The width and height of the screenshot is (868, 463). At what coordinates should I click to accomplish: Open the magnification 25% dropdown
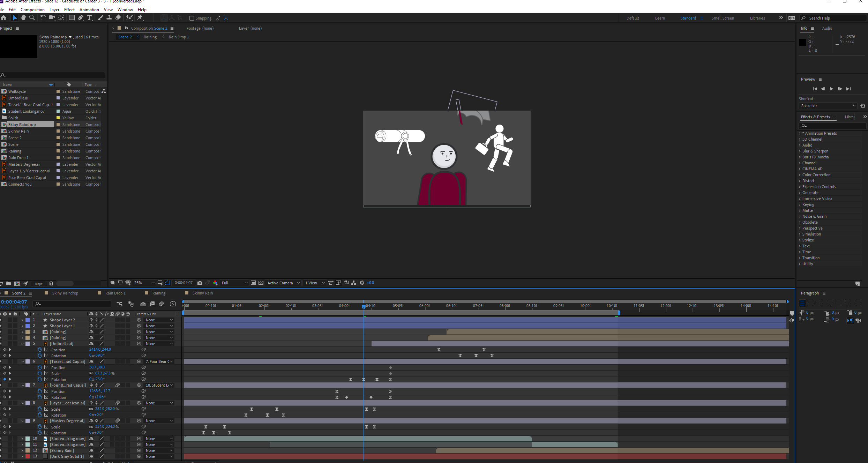click(144, 283)
